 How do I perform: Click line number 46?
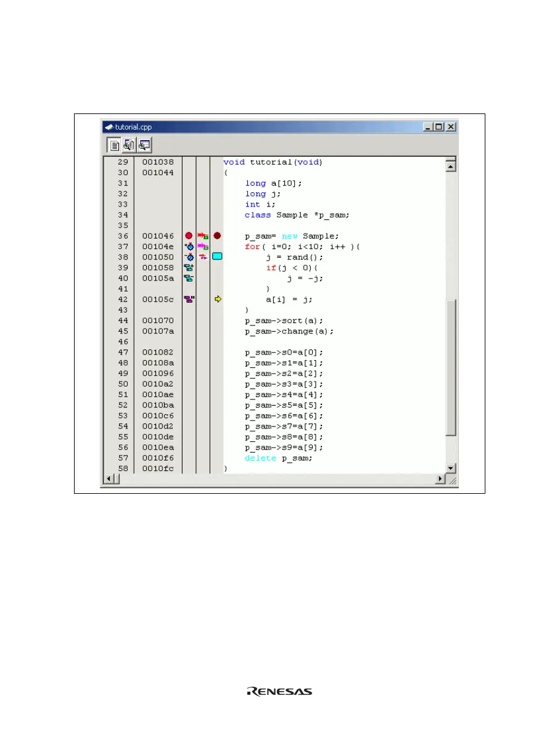[x=122, y=342]
